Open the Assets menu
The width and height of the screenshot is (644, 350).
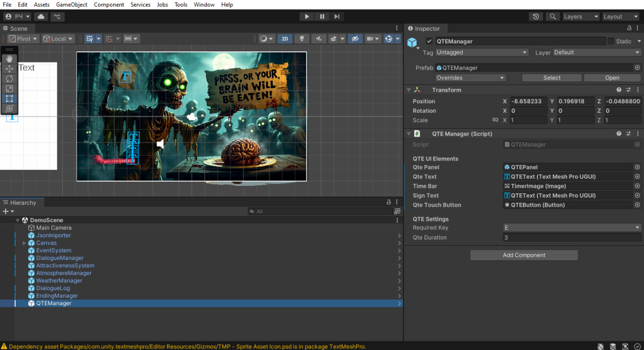pyautogui.click(x=42, y=5)
